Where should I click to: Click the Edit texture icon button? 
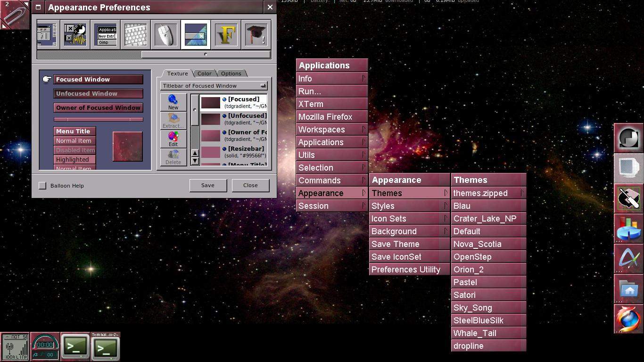[173, 139]
